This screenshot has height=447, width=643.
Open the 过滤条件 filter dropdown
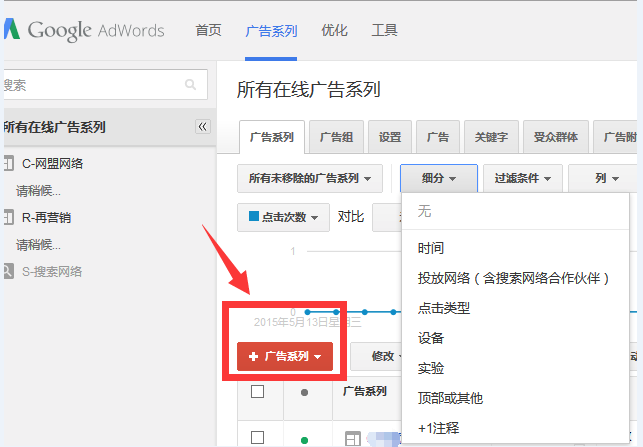tap(523, 178)
